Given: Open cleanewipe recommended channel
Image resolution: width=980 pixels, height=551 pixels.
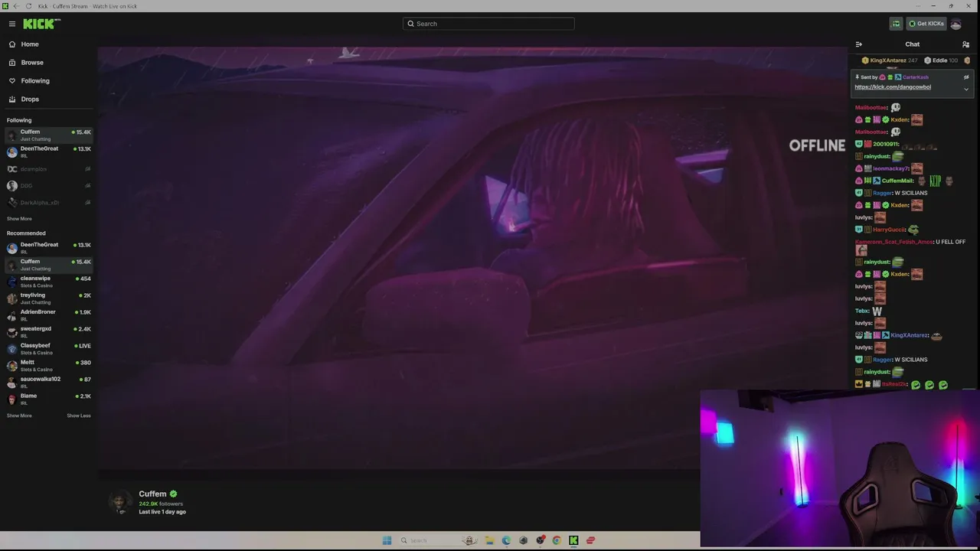Looking at the screenshot, I should [47, 282].
